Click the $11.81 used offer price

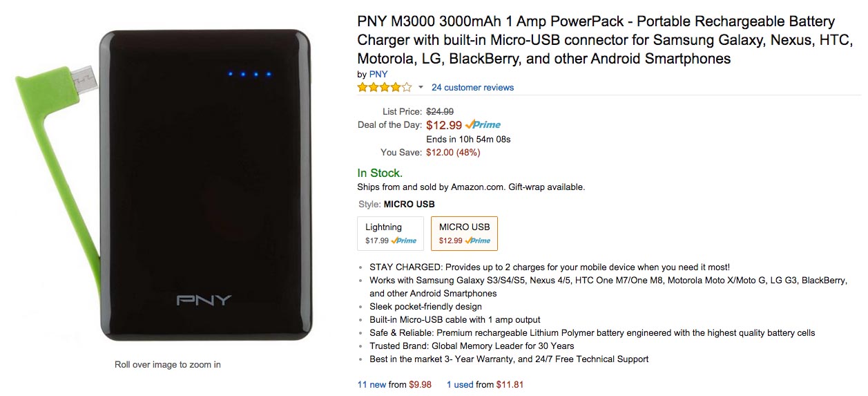click(510, 384)
